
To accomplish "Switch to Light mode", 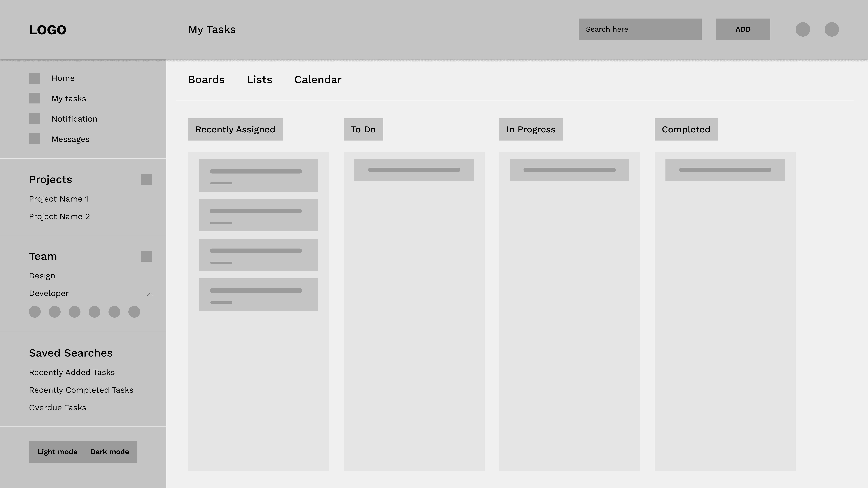I will click(57, 452).
